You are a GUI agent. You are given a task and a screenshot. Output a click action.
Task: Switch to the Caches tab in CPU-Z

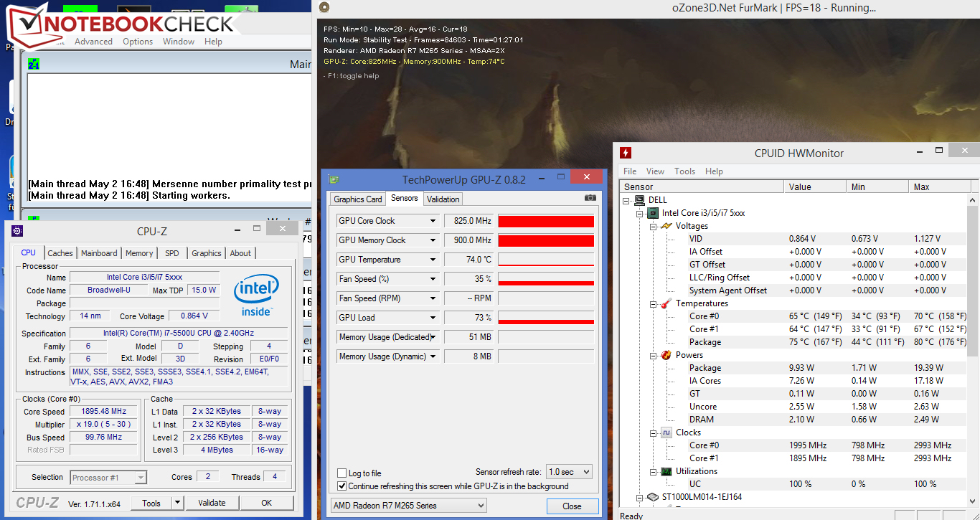click(x=60, y=253)
